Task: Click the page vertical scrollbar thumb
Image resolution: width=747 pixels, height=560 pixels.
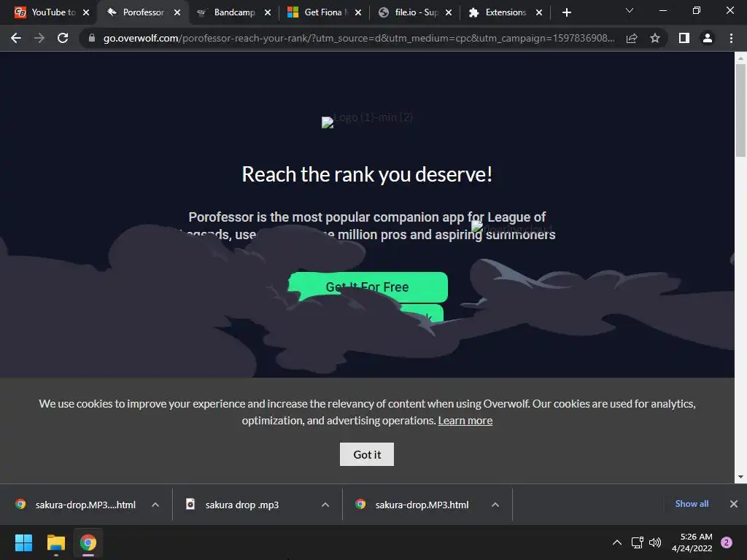Action: click(741, 110)
